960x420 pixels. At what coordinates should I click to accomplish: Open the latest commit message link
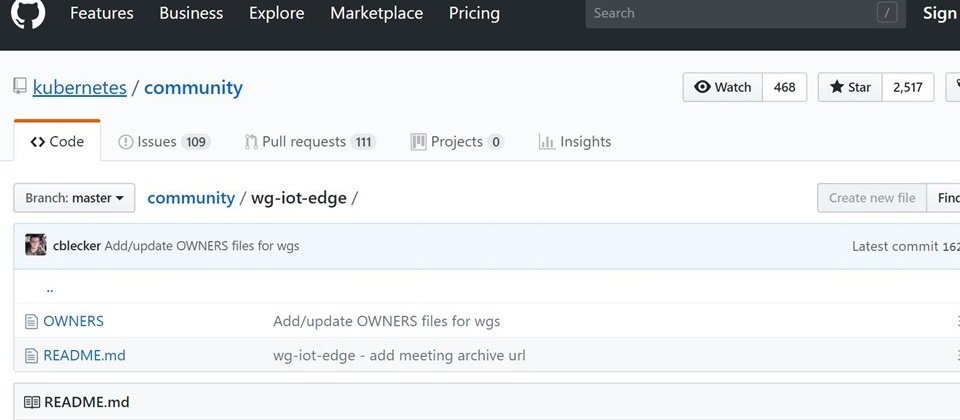coord(202,246)
